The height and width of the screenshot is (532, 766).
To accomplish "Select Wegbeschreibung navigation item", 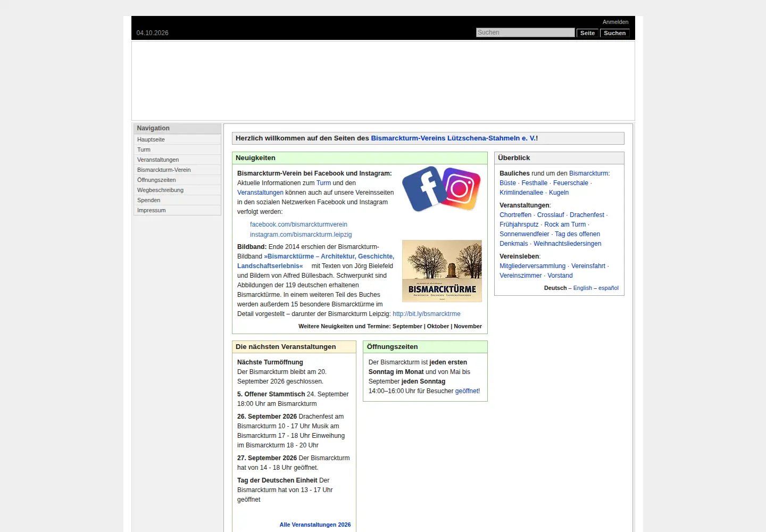I will pos(177,190).
